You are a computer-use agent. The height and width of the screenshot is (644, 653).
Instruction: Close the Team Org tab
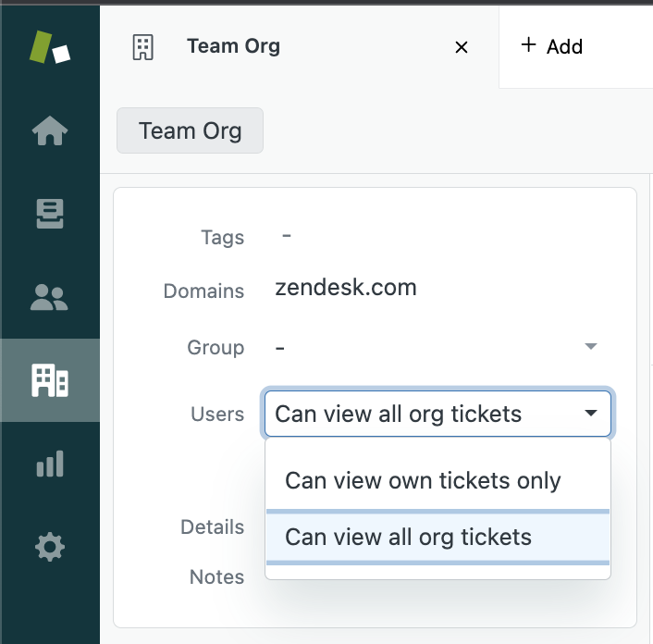click(x=462, y=47)
